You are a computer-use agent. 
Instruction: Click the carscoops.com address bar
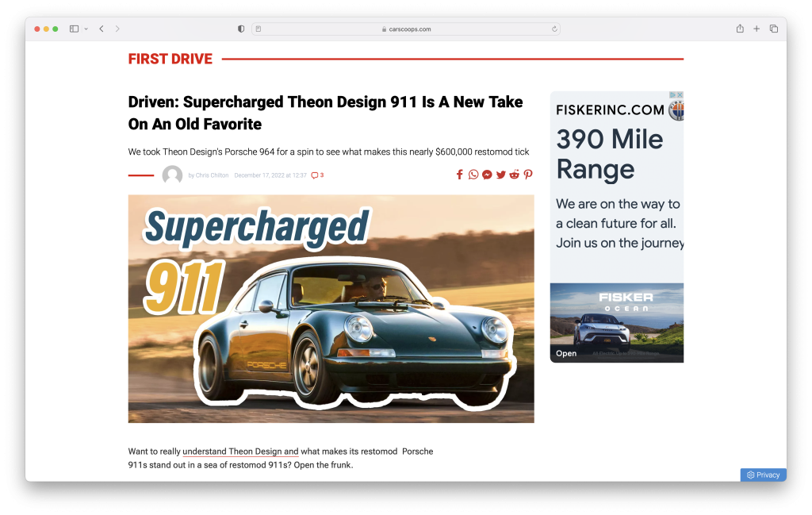406,29
